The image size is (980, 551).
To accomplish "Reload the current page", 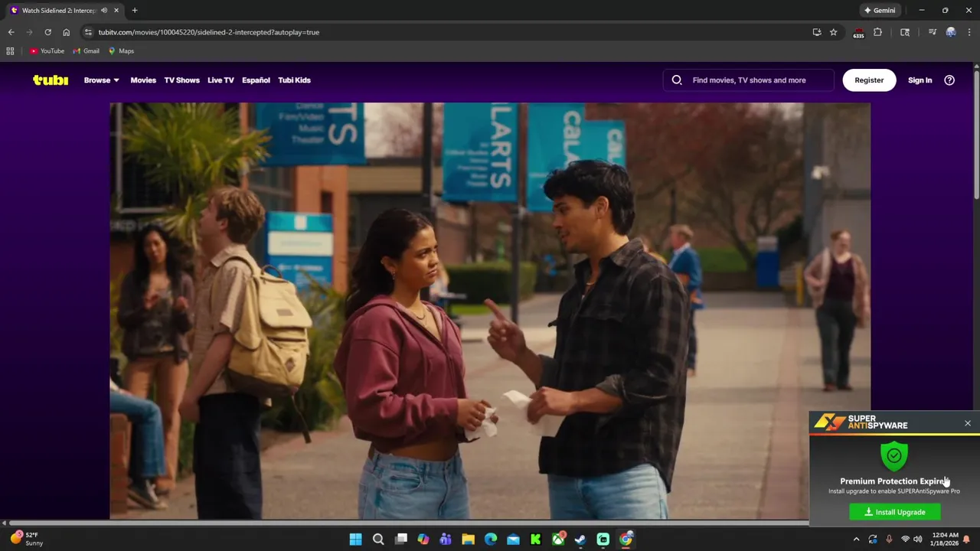I will 47,32.
